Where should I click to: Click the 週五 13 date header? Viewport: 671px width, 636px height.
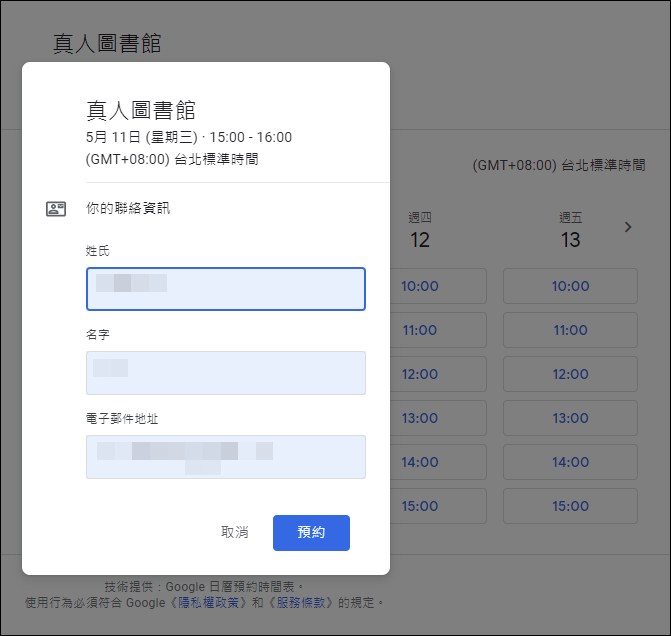pos(570,230)
